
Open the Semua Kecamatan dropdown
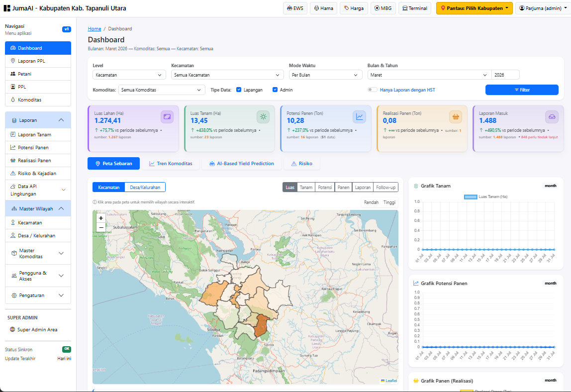click(227, 75)
